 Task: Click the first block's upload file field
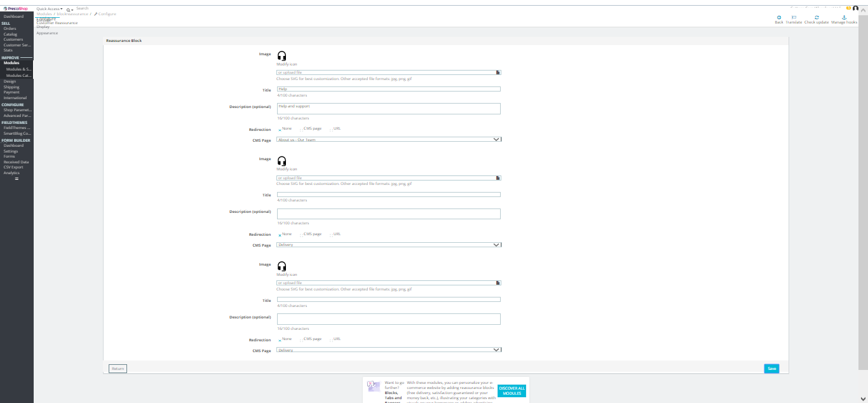coord(389,72)
